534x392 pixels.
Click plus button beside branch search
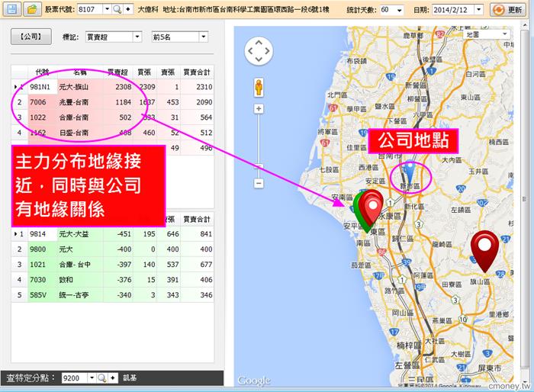point(113,378)
